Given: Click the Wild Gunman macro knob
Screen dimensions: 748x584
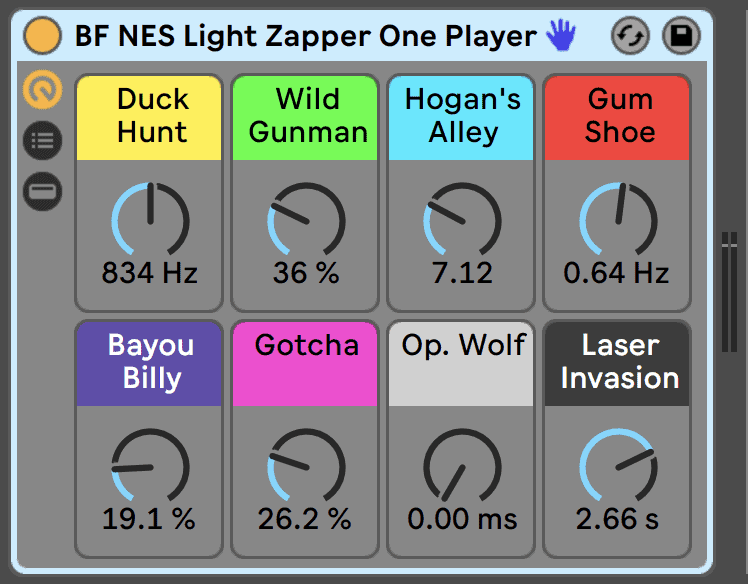Looking at the screenshot, I should (306, 219).
